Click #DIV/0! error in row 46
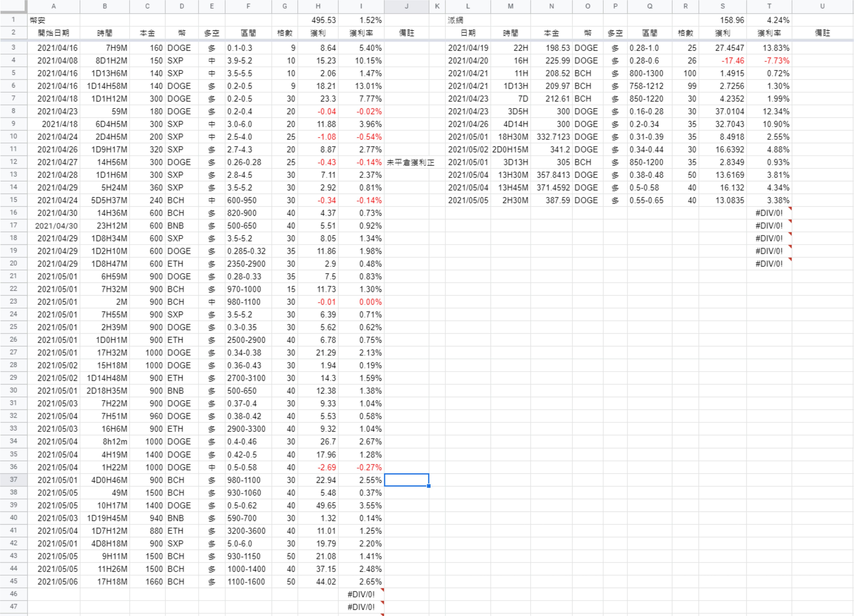 pyautogui.click(x=361, y=594)
